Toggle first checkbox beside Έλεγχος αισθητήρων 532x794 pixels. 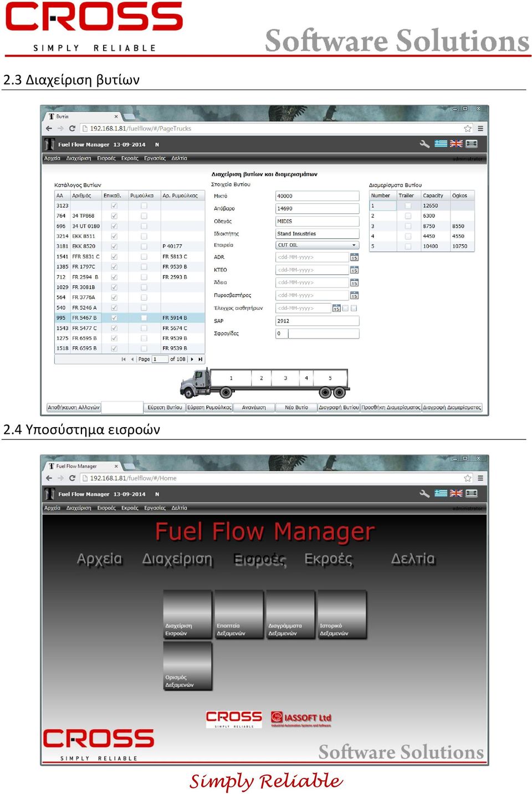click(x=345, y=309)
